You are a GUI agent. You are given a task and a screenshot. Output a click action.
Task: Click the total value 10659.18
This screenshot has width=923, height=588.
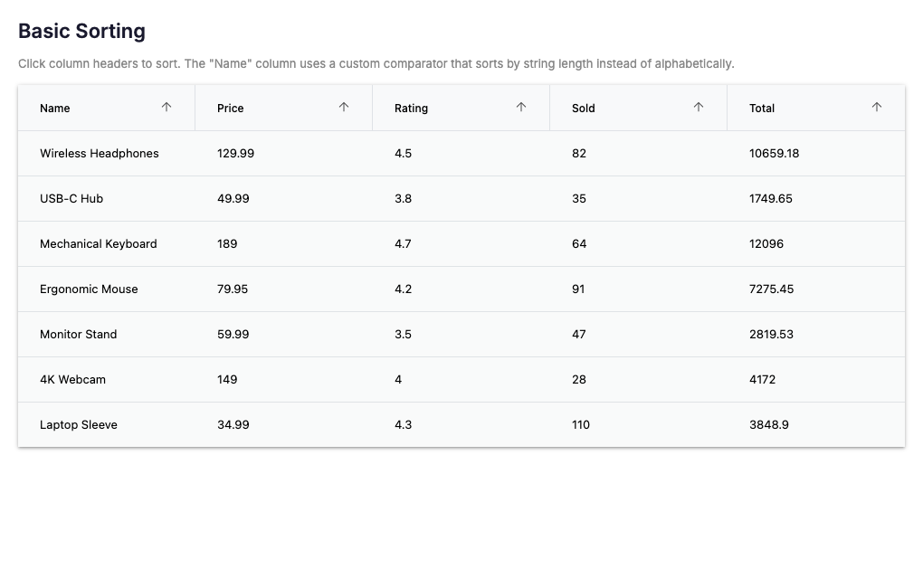click(774, 154)
